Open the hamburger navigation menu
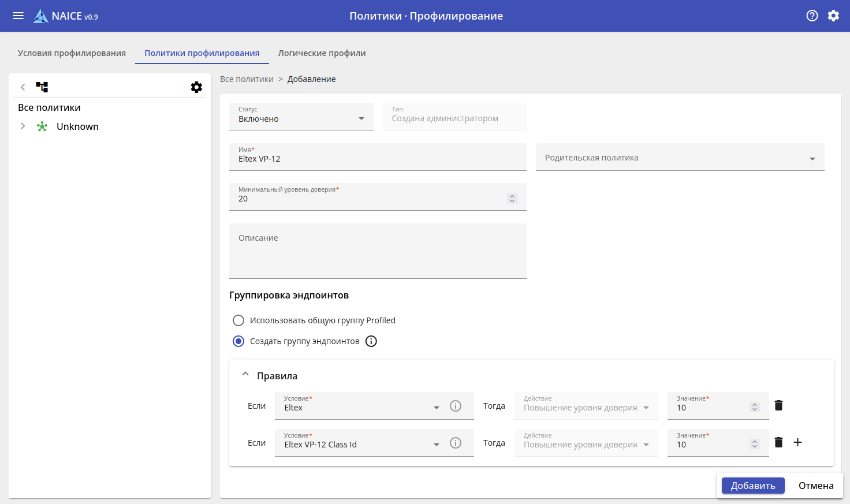The width and height of the screenshot is (850, 504). [18, 16]
